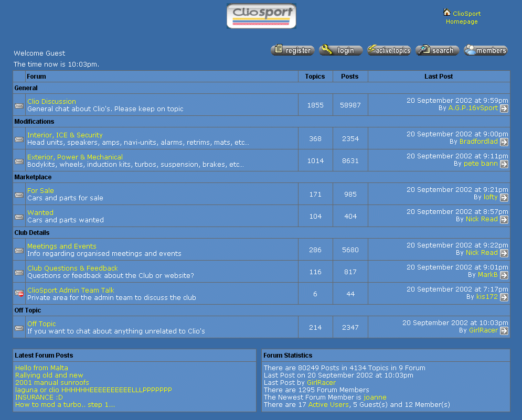
Task: Open the 'Hello from Malta' latest post
Action: click(x=41, y=368)
